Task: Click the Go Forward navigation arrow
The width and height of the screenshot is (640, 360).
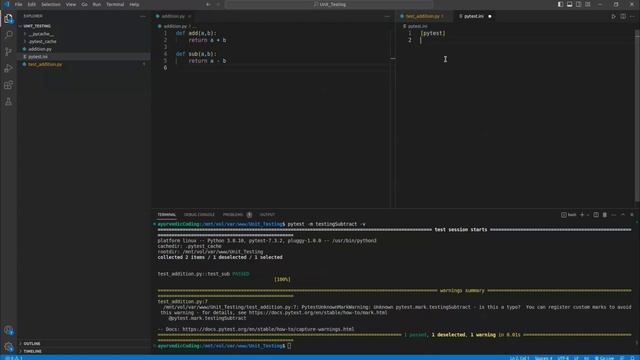Action: point(218,4)
